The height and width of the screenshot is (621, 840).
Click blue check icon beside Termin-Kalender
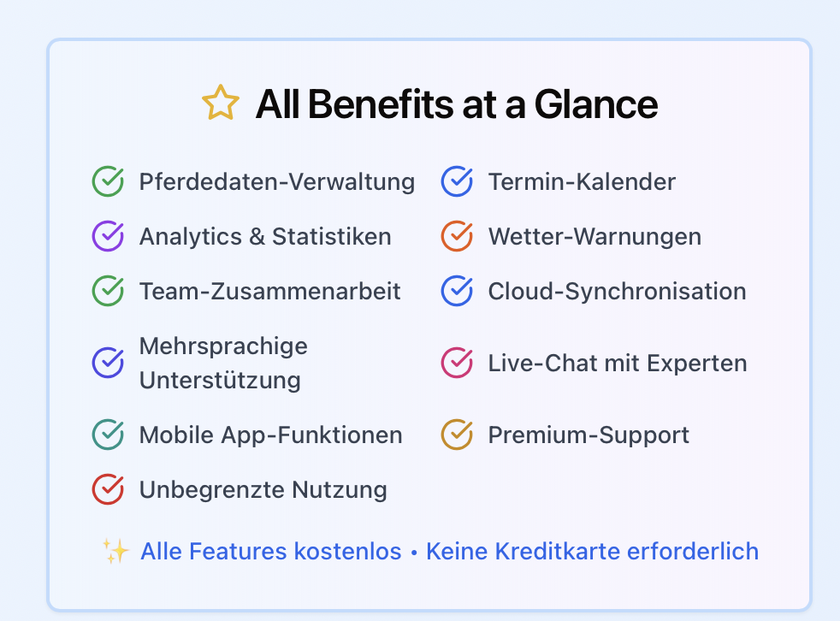[x=457, y=181]
